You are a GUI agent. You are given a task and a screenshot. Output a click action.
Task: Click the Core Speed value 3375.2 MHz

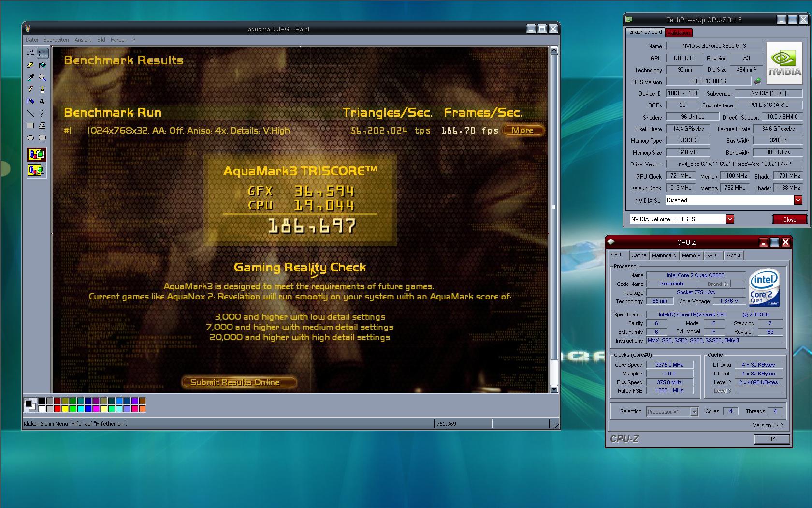pos(669,365)
